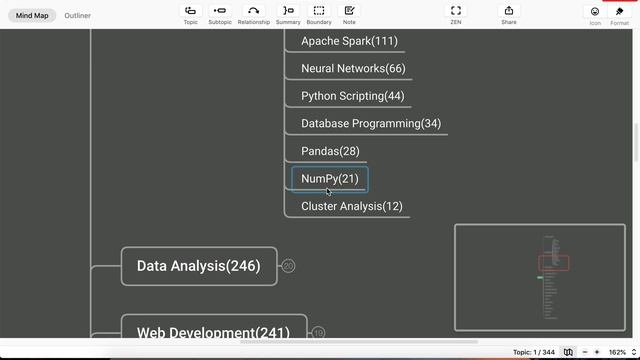Select the Web Development(241) topic

[x=214, y=327]
